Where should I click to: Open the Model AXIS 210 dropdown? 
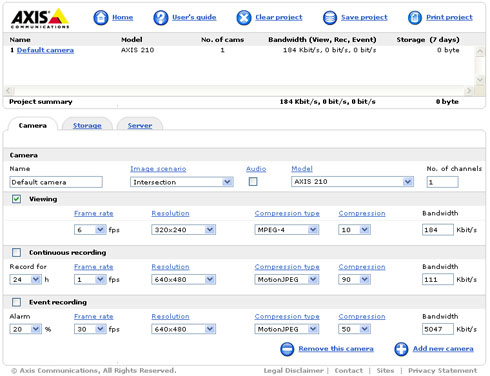pos(352,182)
